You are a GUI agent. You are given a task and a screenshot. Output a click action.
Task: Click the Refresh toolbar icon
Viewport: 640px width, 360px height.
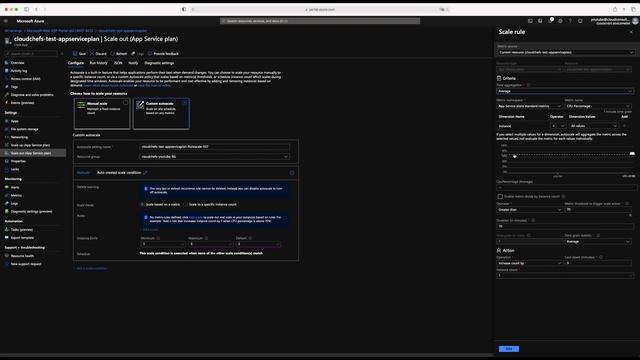112,53
